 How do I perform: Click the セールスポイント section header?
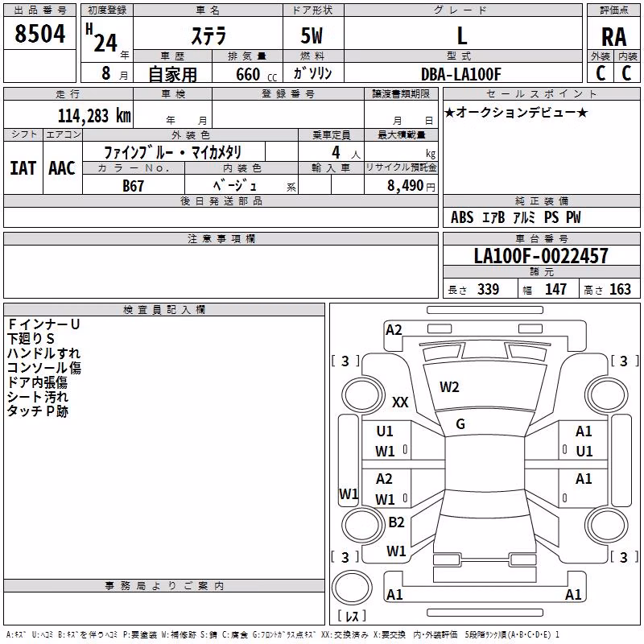tap(541, 93)
